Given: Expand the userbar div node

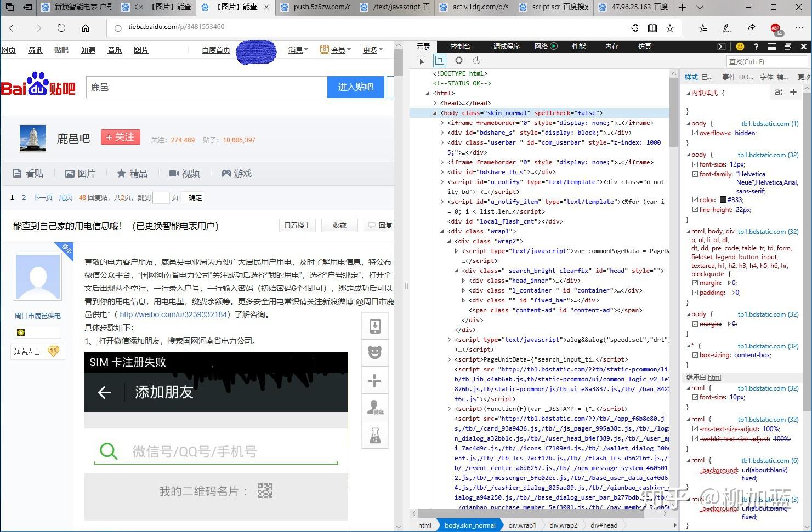Looking at the screenshot, I should 442,142.
